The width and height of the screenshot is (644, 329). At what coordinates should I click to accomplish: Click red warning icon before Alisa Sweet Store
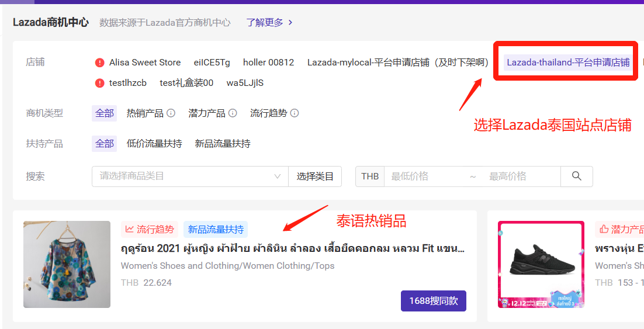(x=99, y=63)
